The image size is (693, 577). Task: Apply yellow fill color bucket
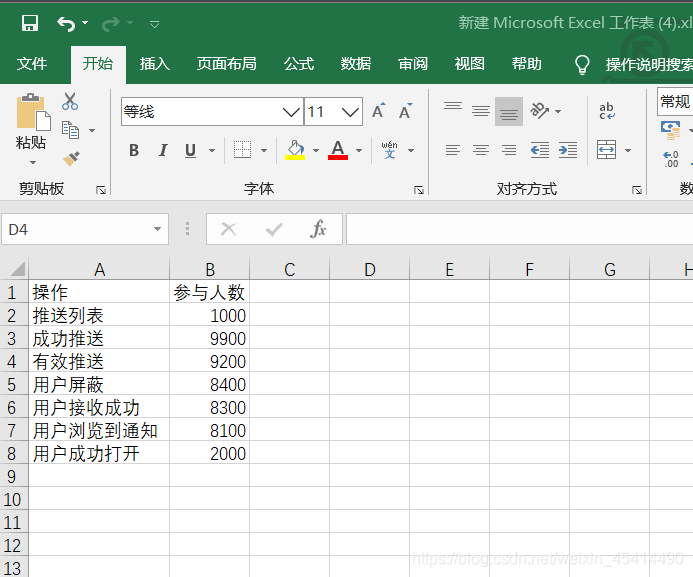[295, 150]
